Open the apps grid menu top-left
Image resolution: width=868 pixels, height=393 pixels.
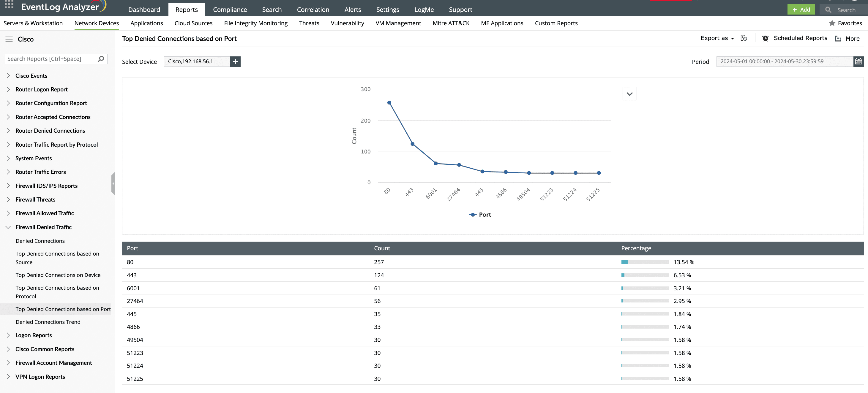(8, 5)
